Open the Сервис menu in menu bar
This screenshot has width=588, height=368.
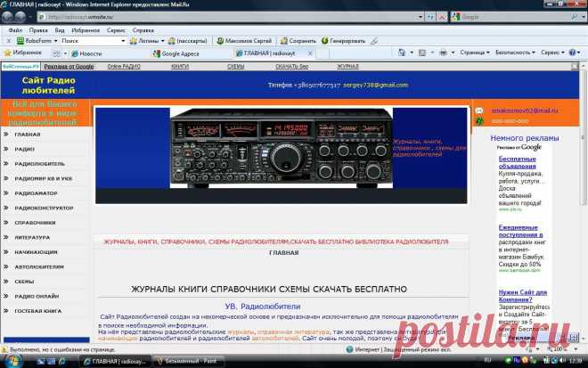coord(116,30)
